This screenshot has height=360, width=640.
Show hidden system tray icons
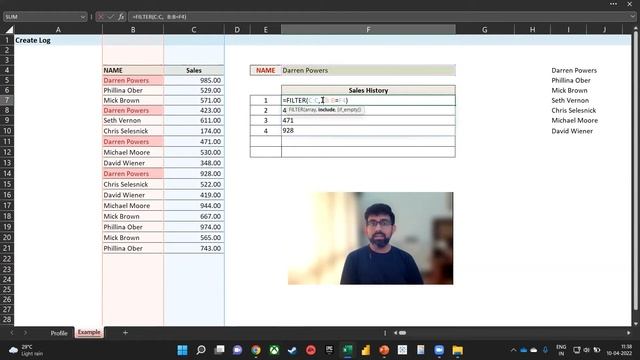tap(513, 350)
